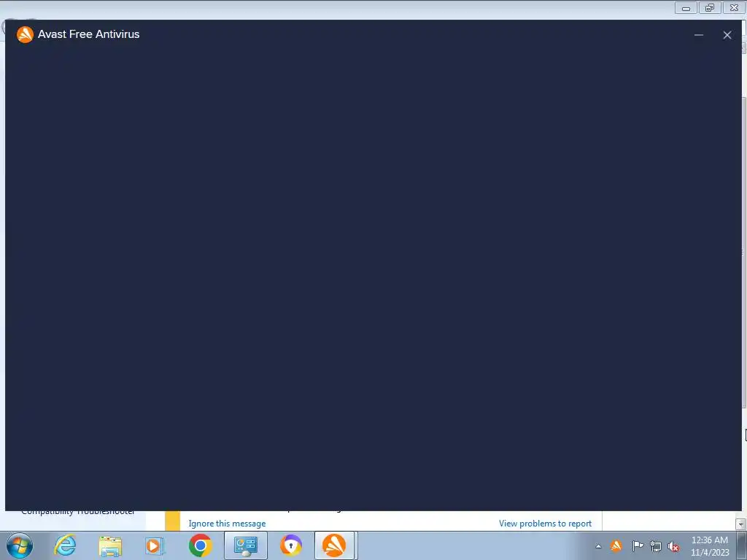Click Avast icon in system tray
Image resolution: width=747 pixels, height=560 pixels.
[616, 545]
